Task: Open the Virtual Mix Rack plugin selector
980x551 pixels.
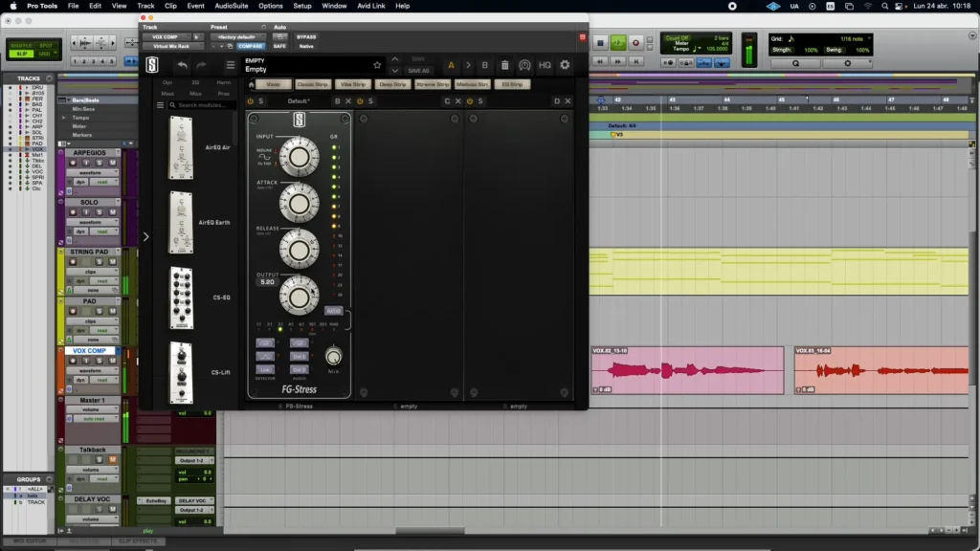Action: pyautogui.click(x=171, y=46)
